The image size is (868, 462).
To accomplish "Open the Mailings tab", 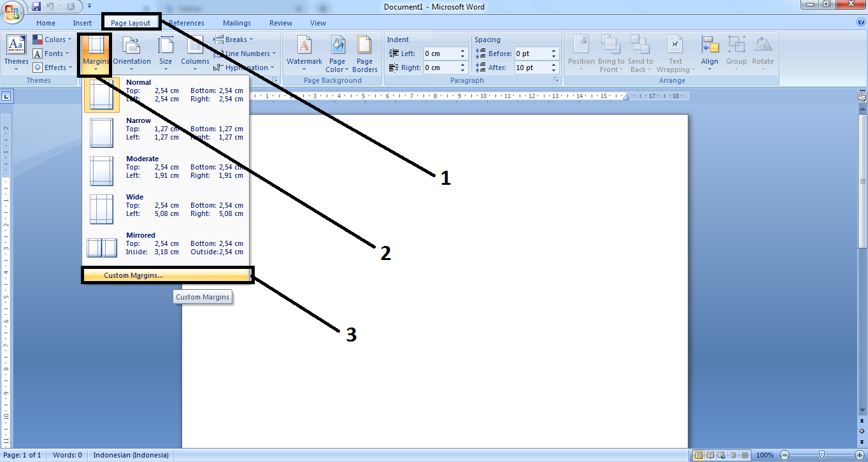I will pyautogui.click(x=236, y=23).
